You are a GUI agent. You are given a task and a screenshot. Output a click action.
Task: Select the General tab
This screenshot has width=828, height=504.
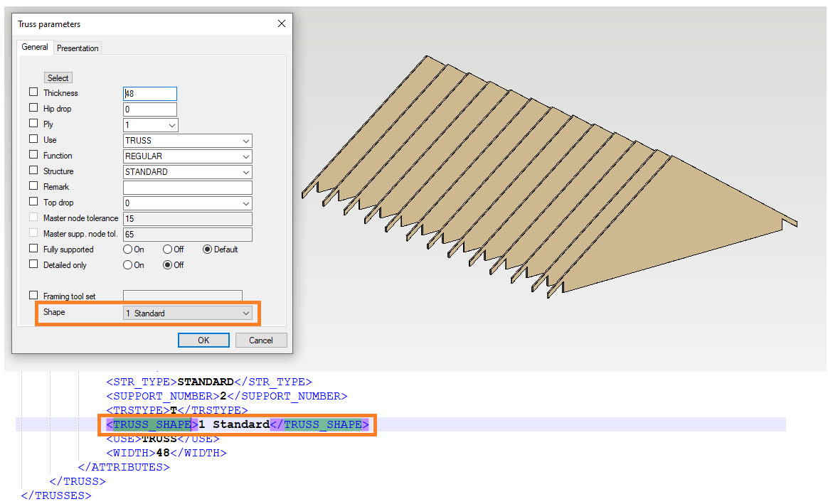(x=35, y=48)
